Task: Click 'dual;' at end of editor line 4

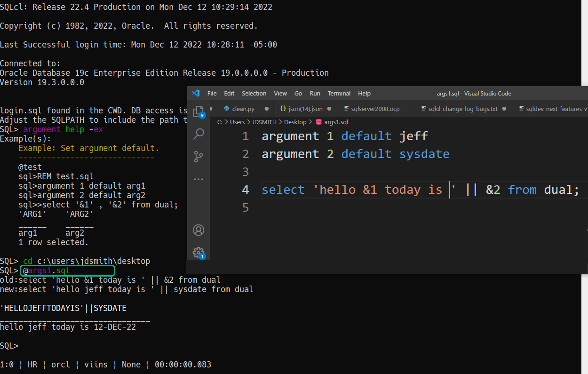Action: [x=562, y=190]
